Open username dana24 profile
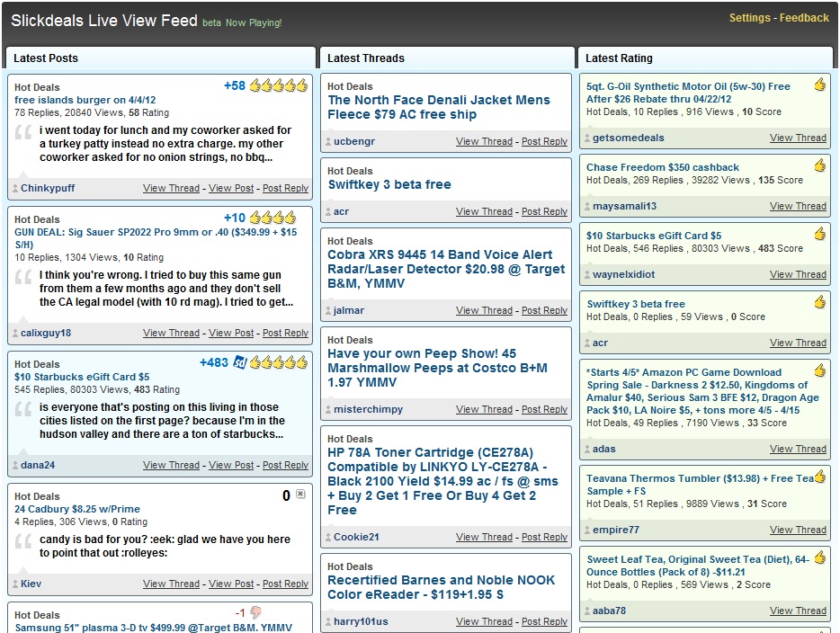Image resolution: width=840 pixels, height=633 pixels. (38, 465)
